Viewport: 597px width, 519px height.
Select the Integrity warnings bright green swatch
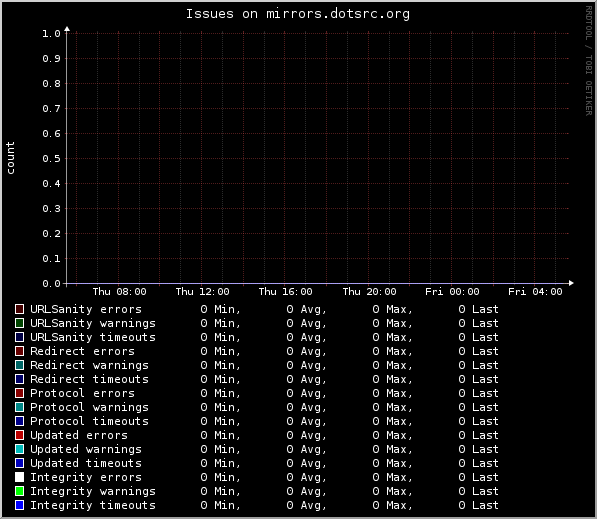pyautogui.click(x=19, y=491)
